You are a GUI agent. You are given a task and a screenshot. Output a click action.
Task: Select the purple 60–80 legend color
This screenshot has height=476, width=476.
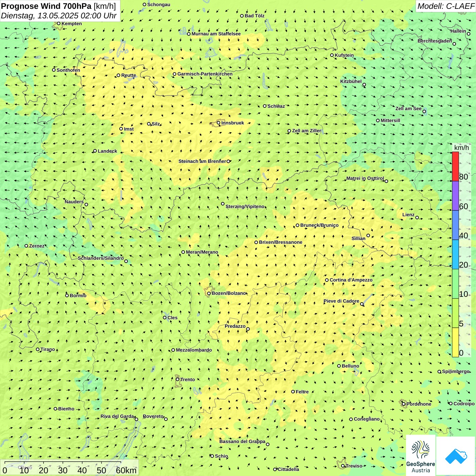(455, 196)
